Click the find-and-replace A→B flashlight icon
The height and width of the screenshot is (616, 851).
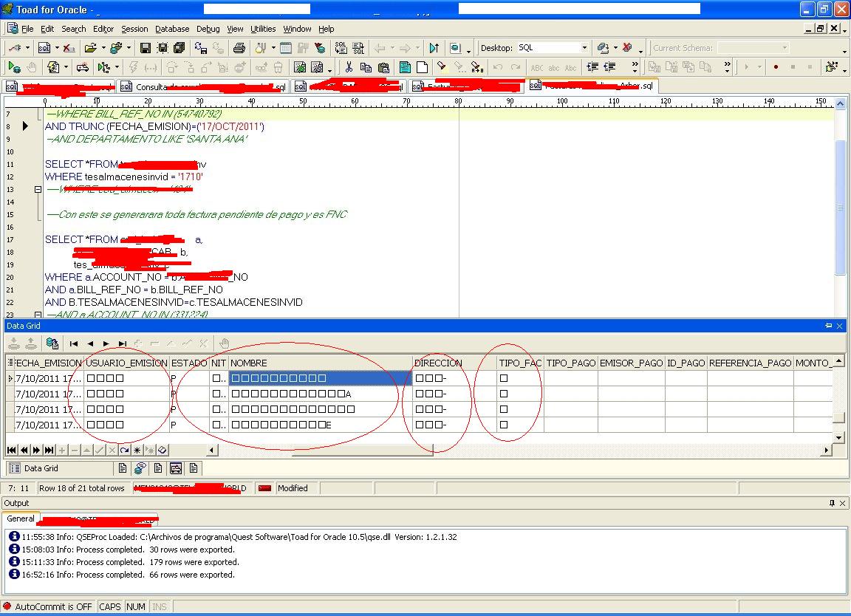click(477, 67)
